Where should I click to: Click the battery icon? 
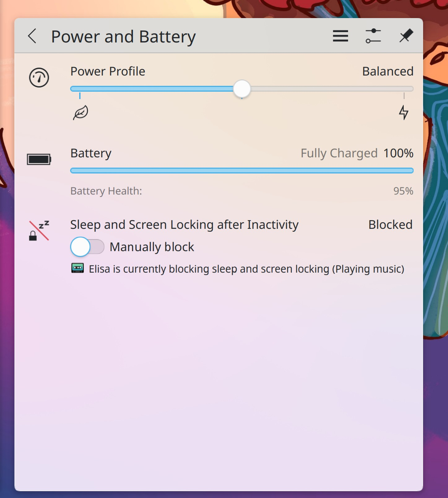coord(39,160)
